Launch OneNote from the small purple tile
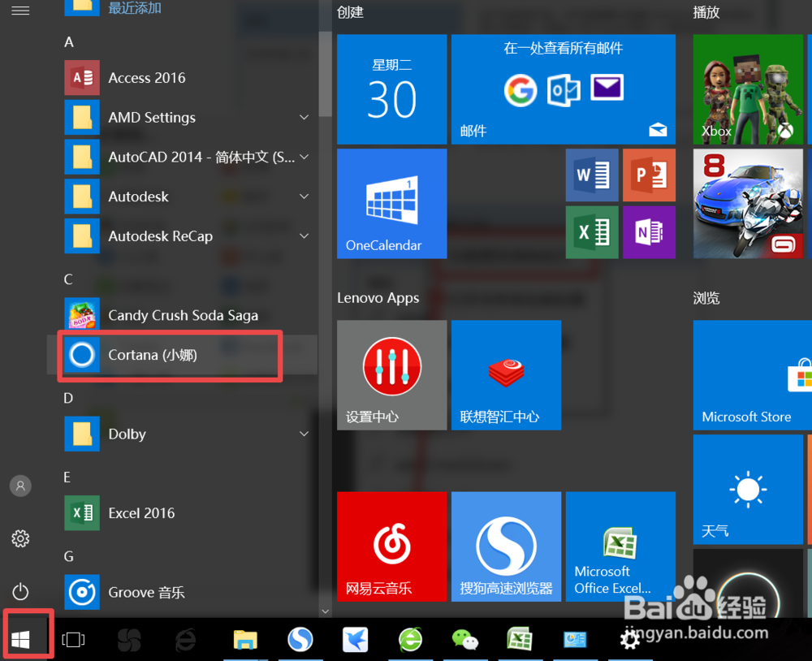This screenshot has height=661, width=812. (x=650, y=232)
